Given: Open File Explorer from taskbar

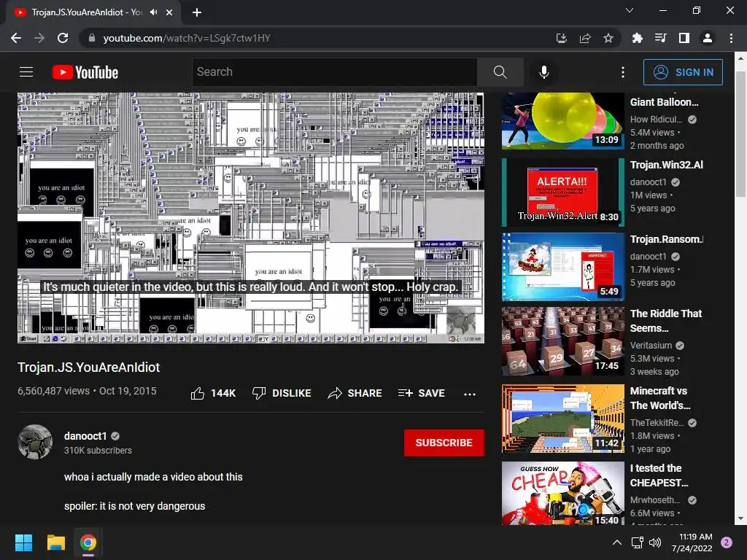Looking at the screenshot, I should (x=55, y=542).
